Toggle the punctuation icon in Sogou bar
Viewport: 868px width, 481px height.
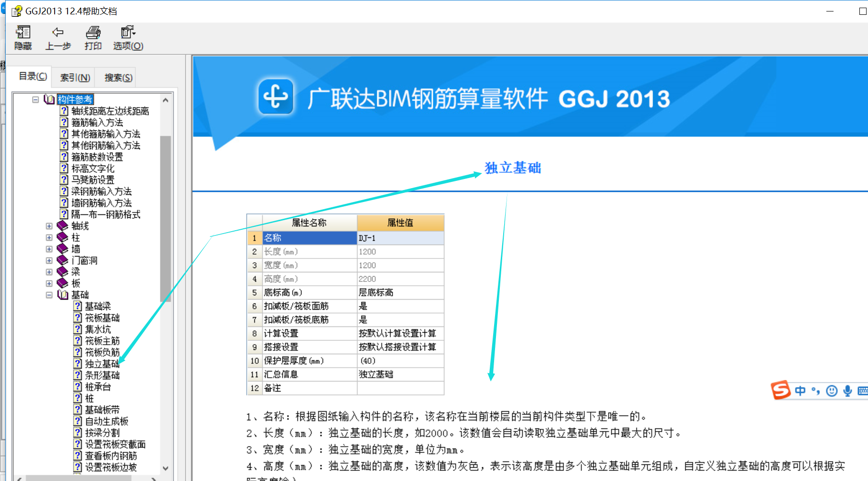pyautogui.click(x=816, y=391)
